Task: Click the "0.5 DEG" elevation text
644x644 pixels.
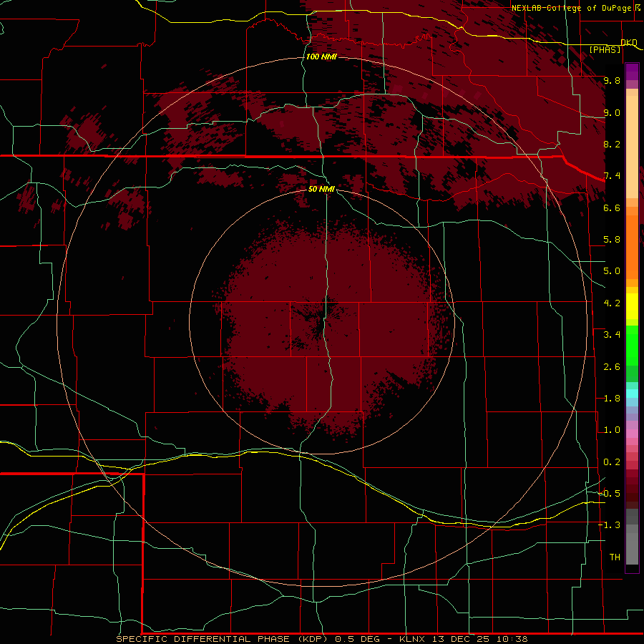Action: [356, 639]
